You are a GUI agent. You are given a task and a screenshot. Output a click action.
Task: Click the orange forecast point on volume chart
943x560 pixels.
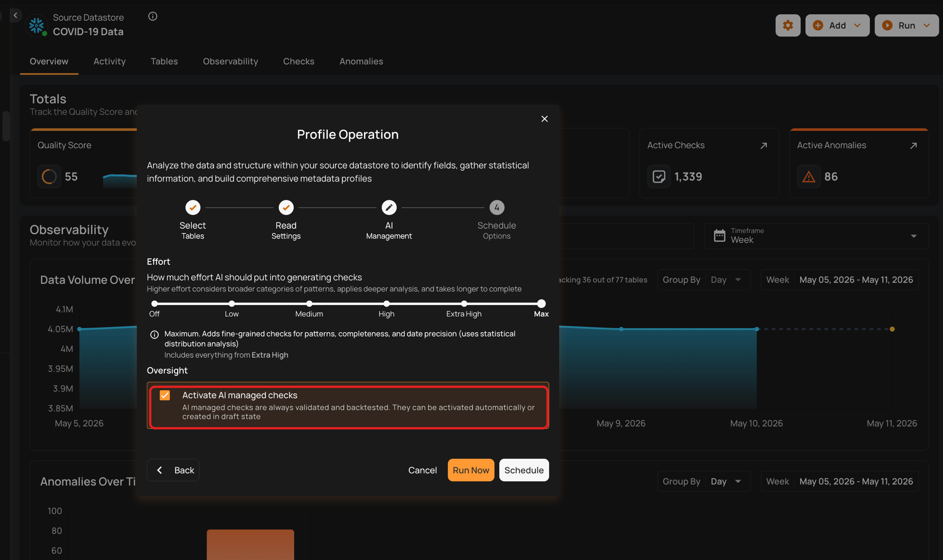pyautogui.click(x=892, y=329)
